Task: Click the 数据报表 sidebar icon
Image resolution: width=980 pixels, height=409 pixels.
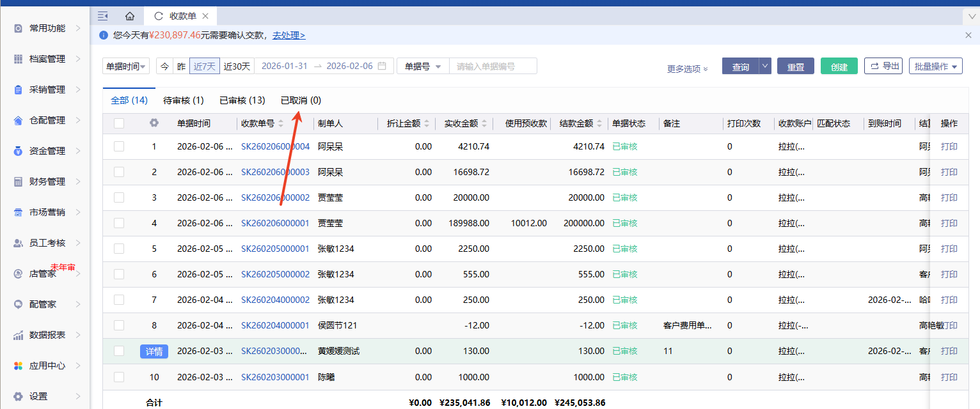Action: click(19, 335)
